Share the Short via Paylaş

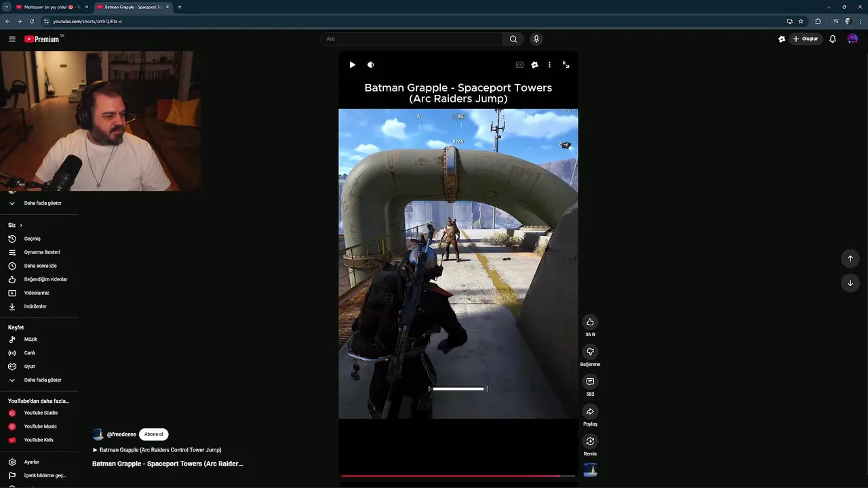tap(590, 411)
